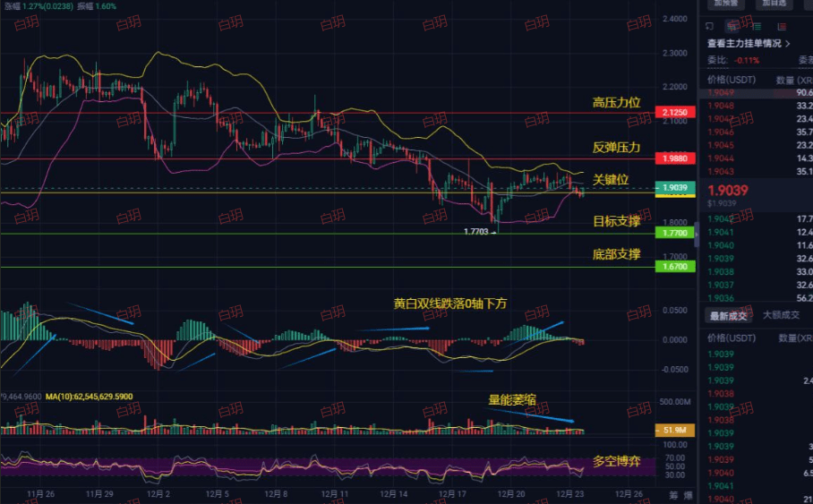Click the 1.7700 green price line tag
The image size is (813, 504).
pos(675,233)
